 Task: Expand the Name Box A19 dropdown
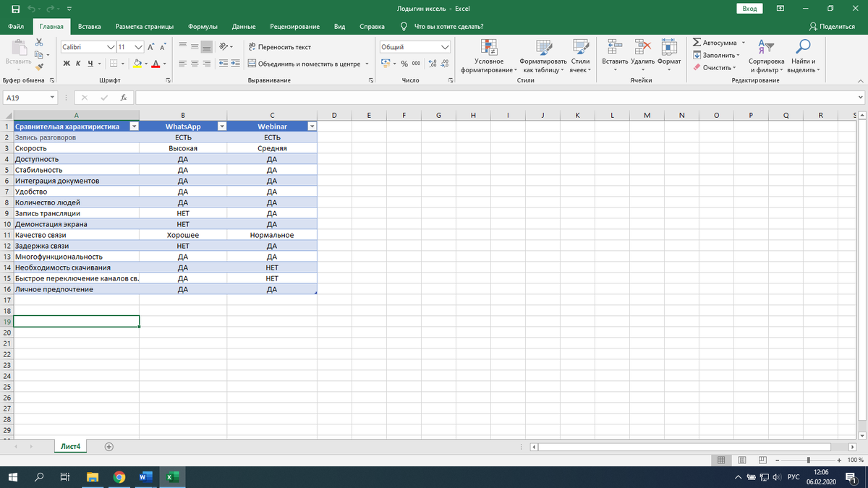point(53,98)
